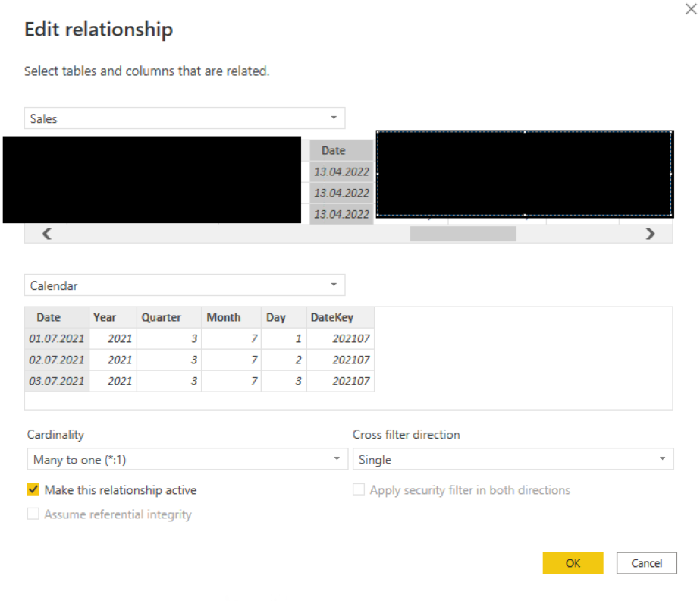Click the 01.07.2021 cell in Calendar

(57, 338)
